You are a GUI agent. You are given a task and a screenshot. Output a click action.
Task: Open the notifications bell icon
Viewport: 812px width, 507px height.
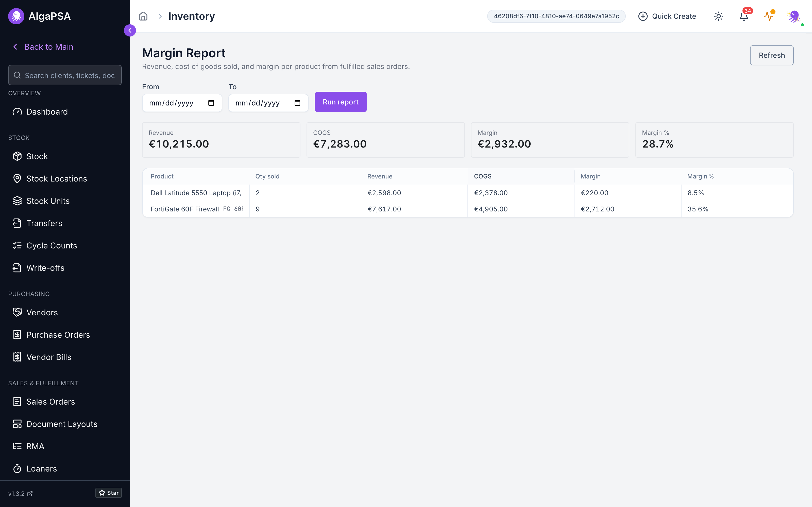(x=744, y=16)
